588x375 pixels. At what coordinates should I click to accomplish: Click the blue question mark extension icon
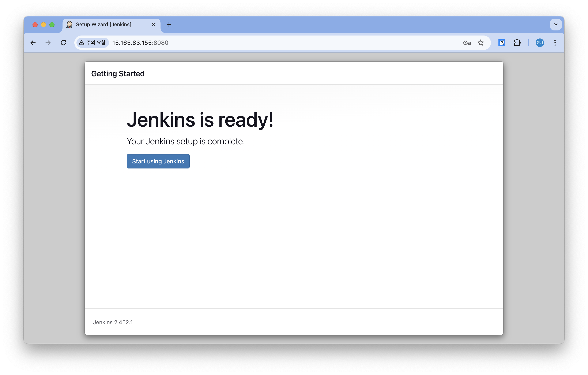502,43
